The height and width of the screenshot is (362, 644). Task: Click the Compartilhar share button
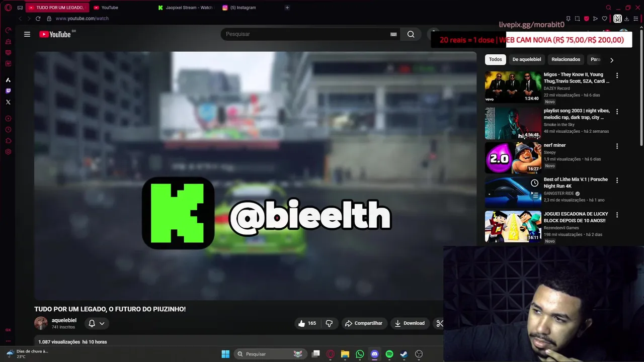[x=364, y=323]
